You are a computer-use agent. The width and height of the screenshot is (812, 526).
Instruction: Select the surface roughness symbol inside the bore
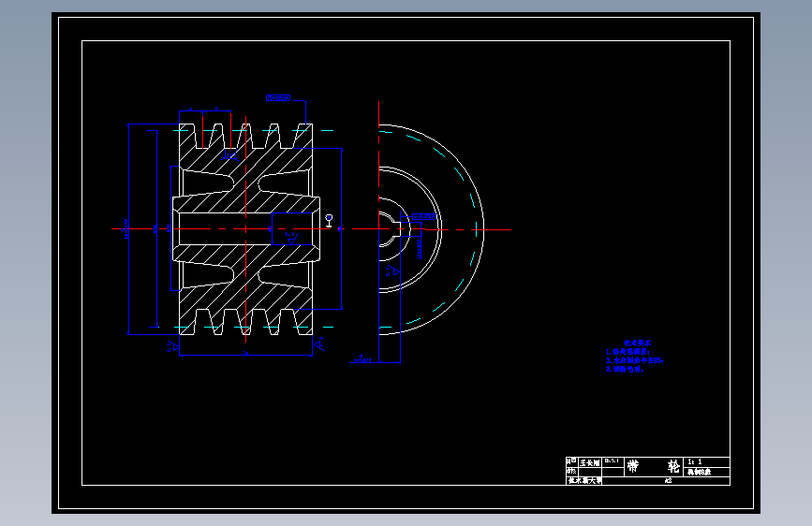291,238
